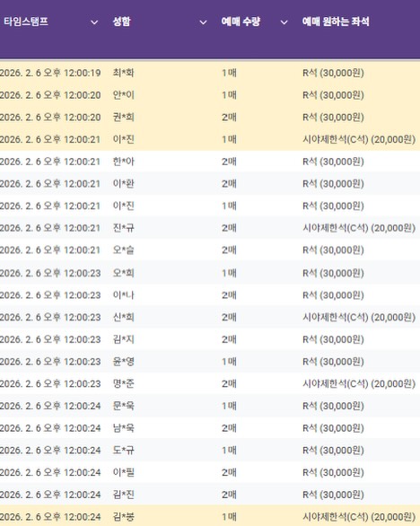
Task: Open the 타임스탬프 column filter dropdown
Action: (94, 22)
